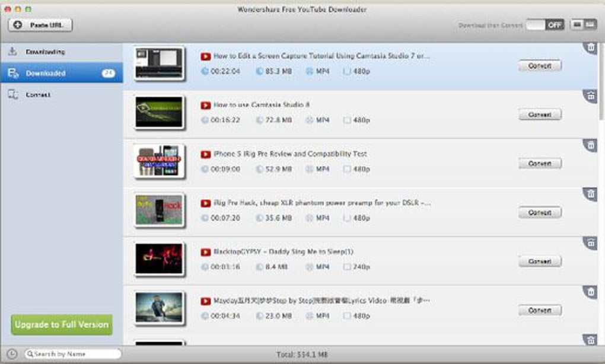The height and width of the screenshot is (364, 605).
Task: Open the Downloading section in the sidebar
Action: pyautogui.click(x=62, y=52)
